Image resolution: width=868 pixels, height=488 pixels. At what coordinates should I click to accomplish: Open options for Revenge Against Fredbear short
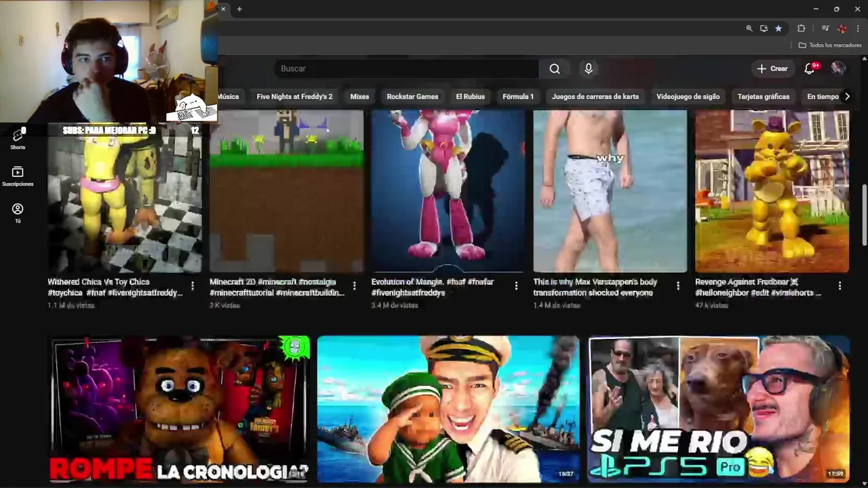(840, 287)
